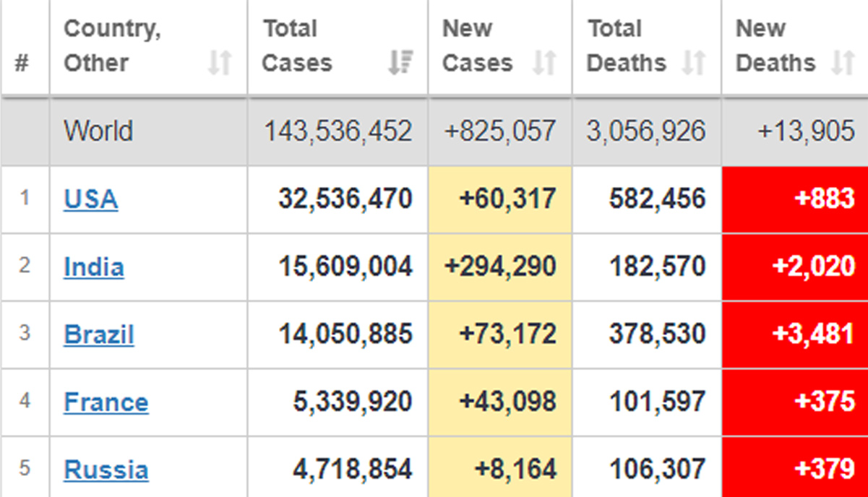
Task: Select USA total deaths 582,456
Action: pos(658,199)
